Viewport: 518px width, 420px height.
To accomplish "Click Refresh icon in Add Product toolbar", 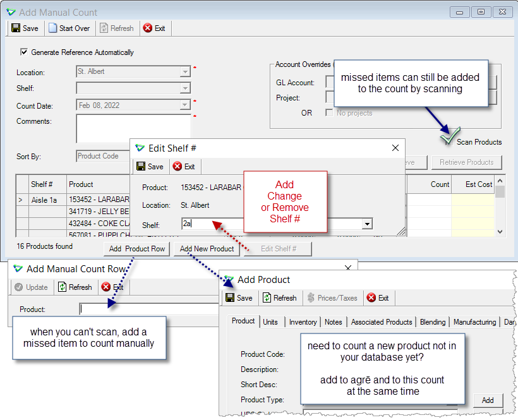I will click(x=267, y=297).
